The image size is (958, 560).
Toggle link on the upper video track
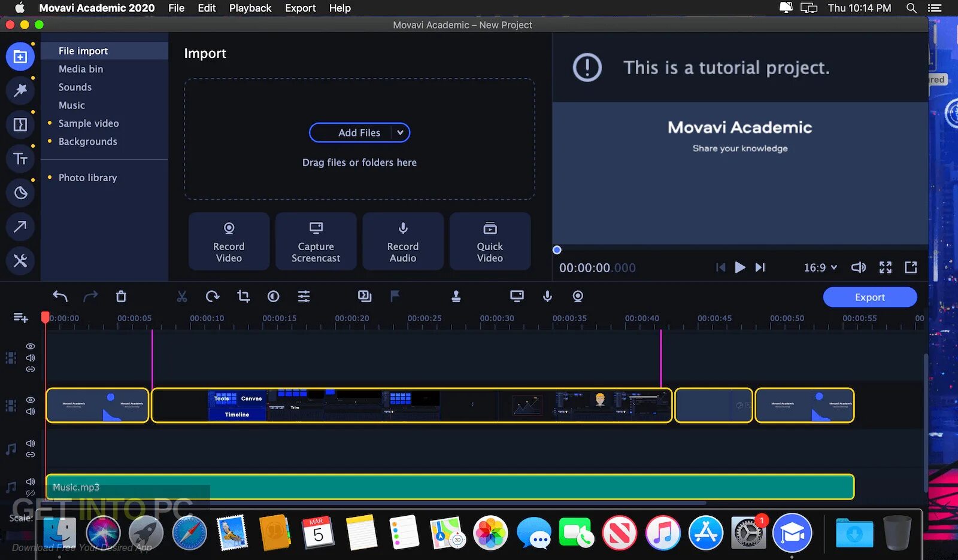click(x=31, y=369)
